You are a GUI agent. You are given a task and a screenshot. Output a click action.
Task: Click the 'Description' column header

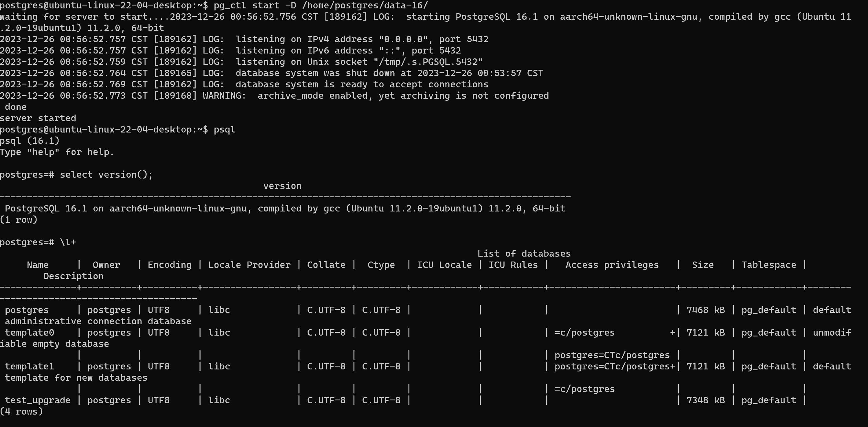click(x=73, y=276)
